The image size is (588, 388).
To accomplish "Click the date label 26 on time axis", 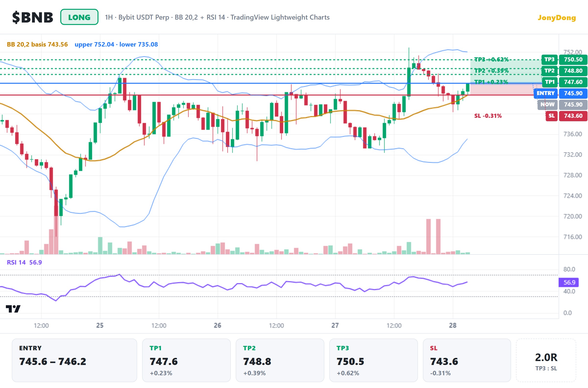I will click(218, 325).
